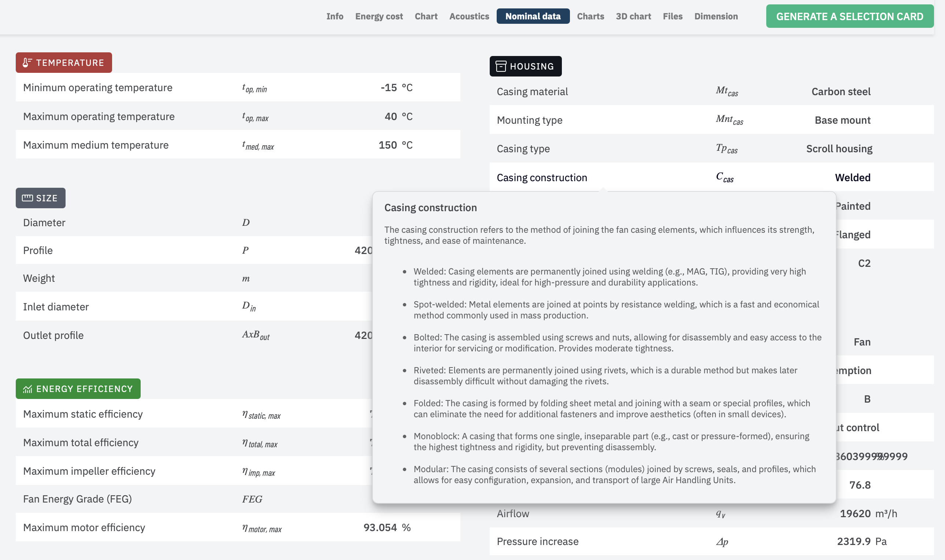Open the Info tab
Viewport: 945px width, 560px height.
(x=334, y=16)
